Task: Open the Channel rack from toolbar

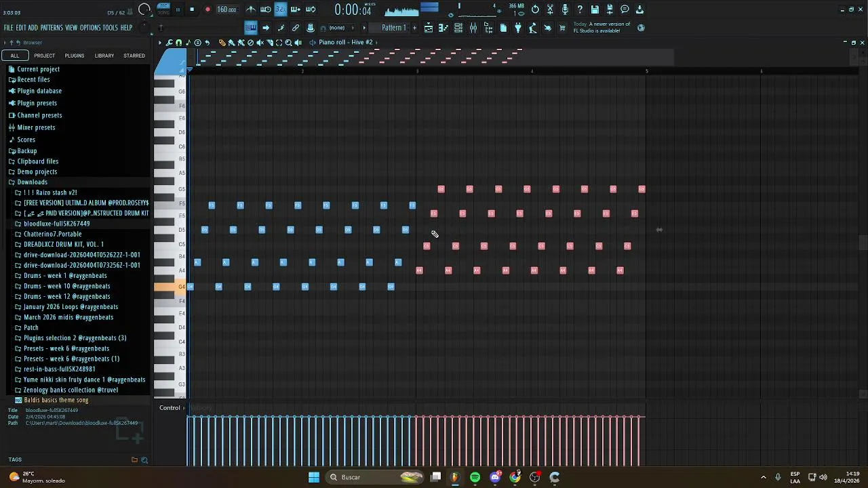Action: 458,28
